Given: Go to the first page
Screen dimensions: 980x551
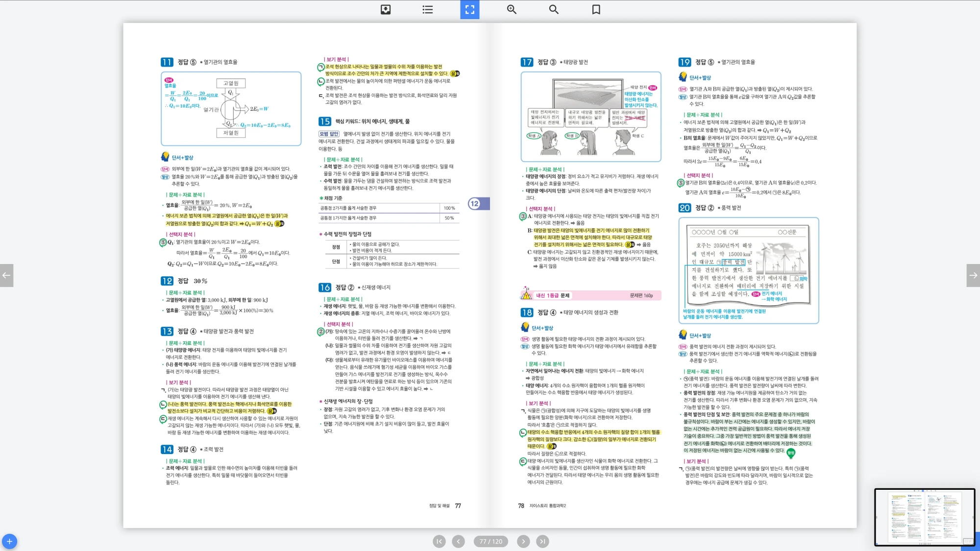Looking at the screenshot, I should (439, 541).
